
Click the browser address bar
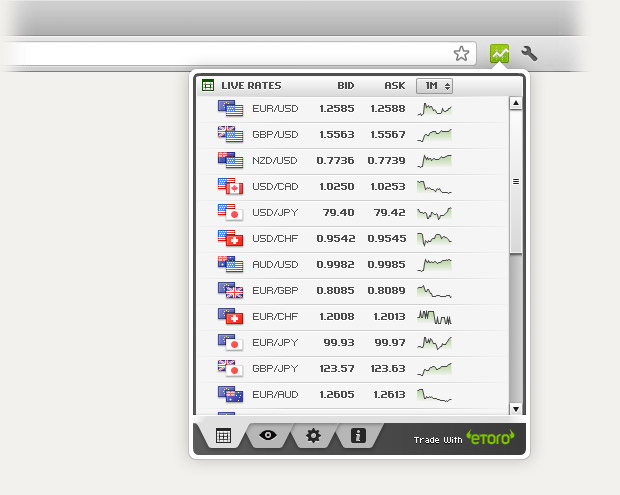click(237, 53)
